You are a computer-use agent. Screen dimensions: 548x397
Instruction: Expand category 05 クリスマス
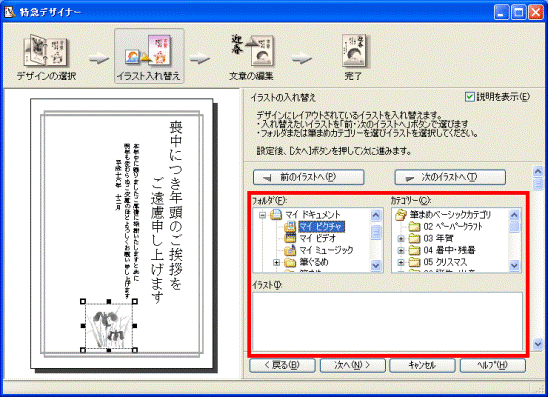[x=401, y=262]
